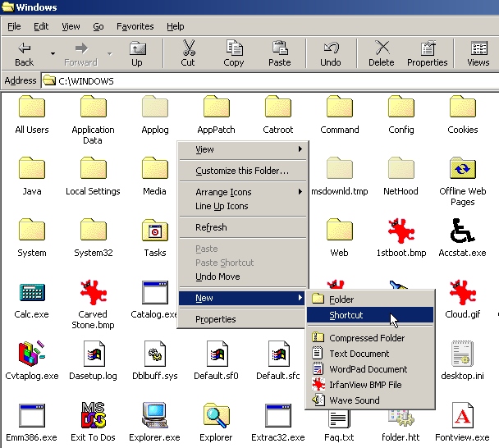This screenshot has width=499, height=448.
Task: Open Properties from the toolbar
Action: (x=427, y=53)
